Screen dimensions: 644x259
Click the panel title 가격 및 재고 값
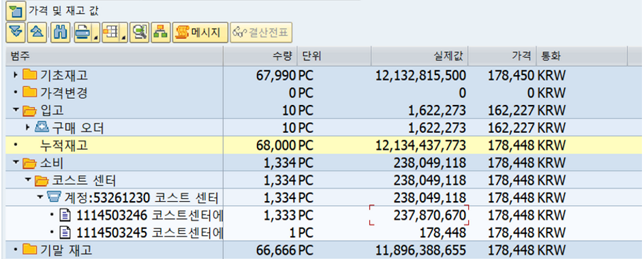click(63, 11)
